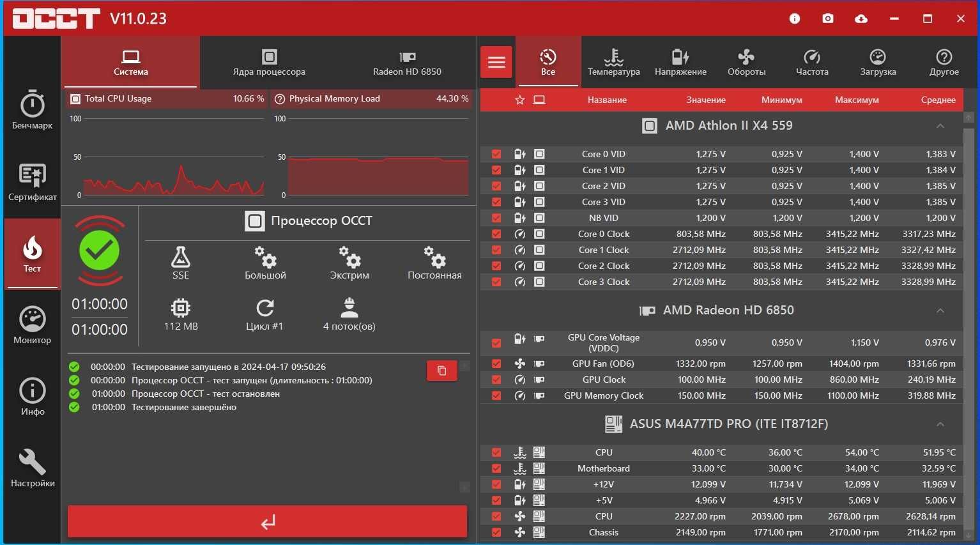Image resolution: width=980 pixels, height=545 pixels.
Task: Select the 'Тестирование запущено в 2024-04-17' log line
Action: pyautogui.click(x=229, y=367)
